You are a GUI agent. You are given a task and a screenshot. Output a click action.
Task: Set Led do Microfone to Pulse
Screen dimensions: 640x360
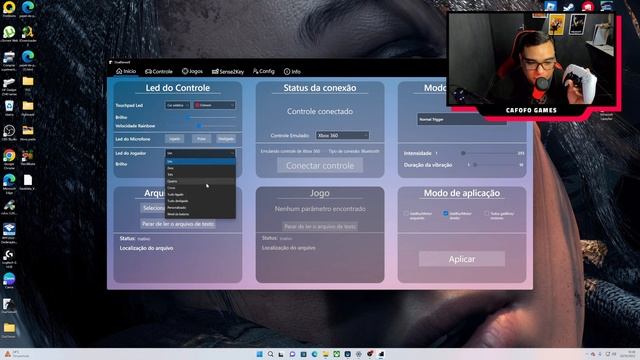pyautogui.click(x=201, y=139)
